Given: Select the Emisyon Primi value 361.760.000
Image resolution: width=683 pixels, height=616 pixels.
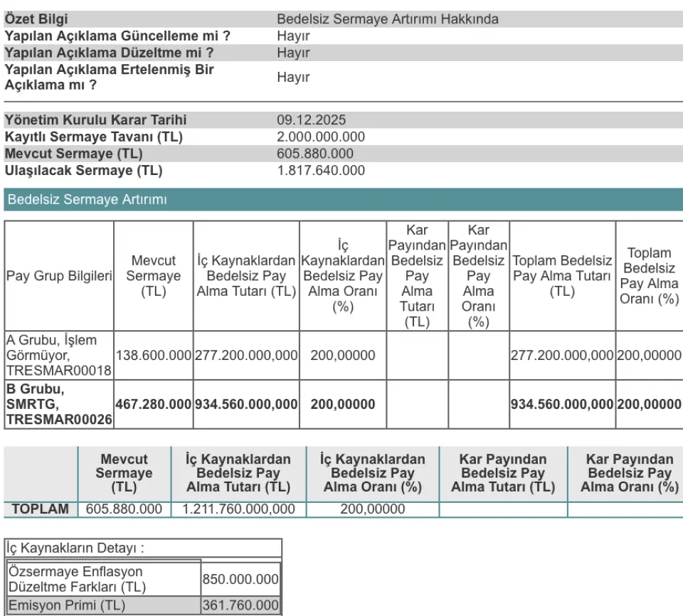Looking at the screenshot, I should pyautogui.click(x=240, y=605).
